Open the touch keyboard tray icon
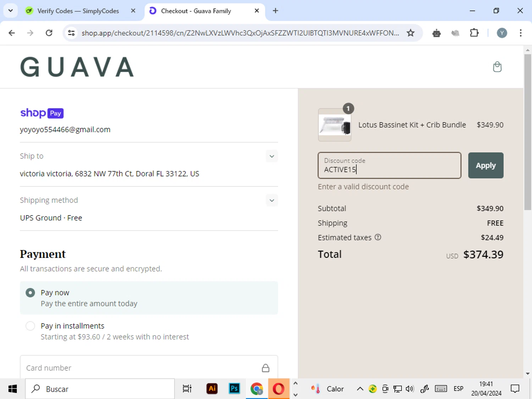This screenshot has height=399, width=532. point(441,389)
